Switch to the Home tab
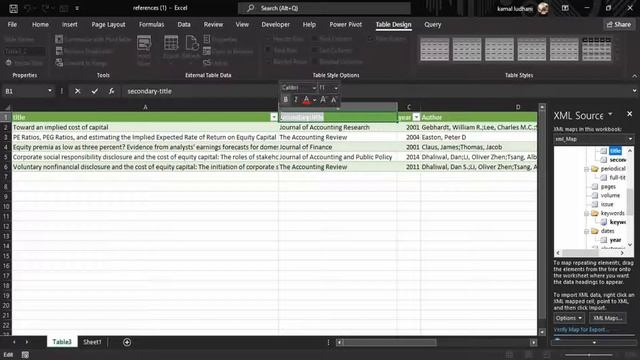Screen dimensions: 640x360 pyautogui.click(x=40, y=24)
